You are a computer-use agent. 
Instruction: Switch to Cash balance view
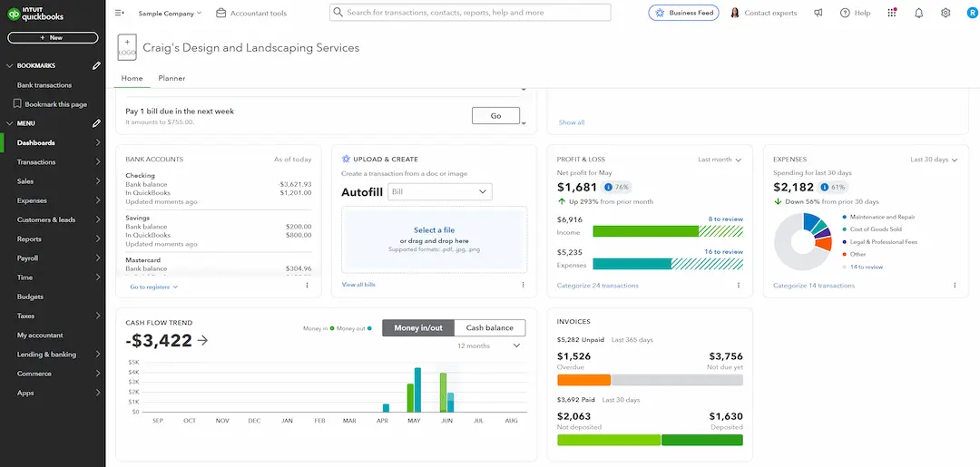[489, 327]
